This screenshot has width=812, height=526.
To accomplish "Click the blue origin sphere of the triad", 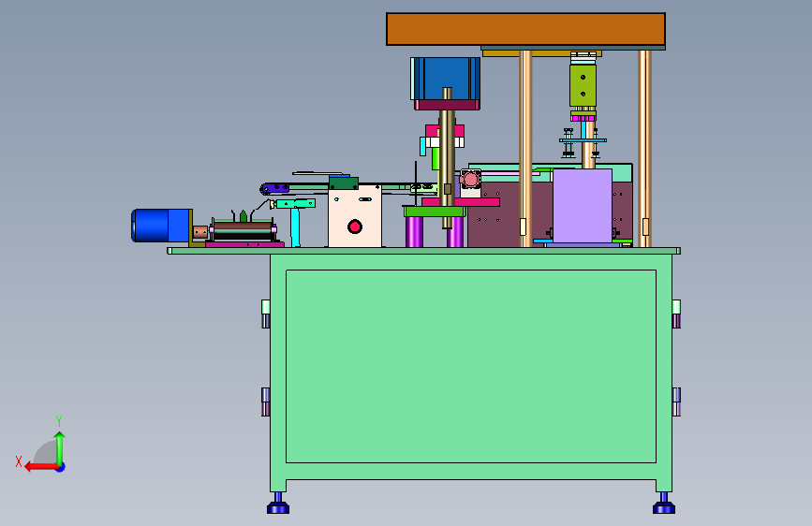I will (x=61, y=467).
